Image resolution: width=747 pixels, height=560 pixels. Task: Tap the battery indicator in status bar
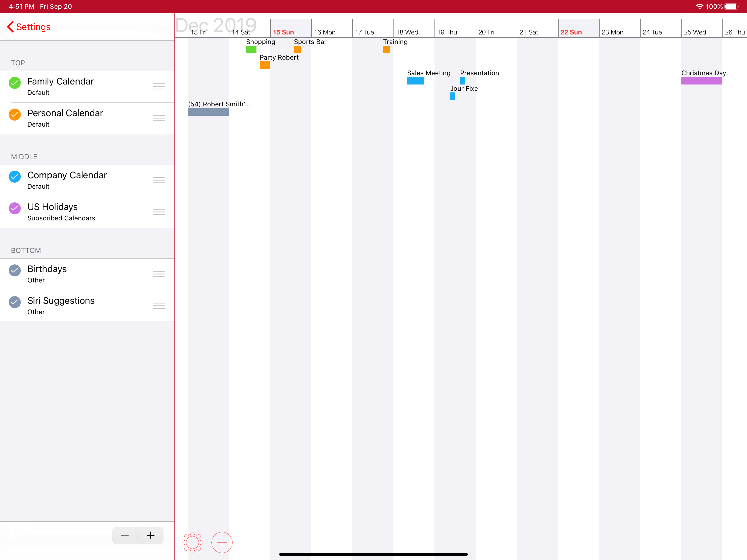click(732, 6)
